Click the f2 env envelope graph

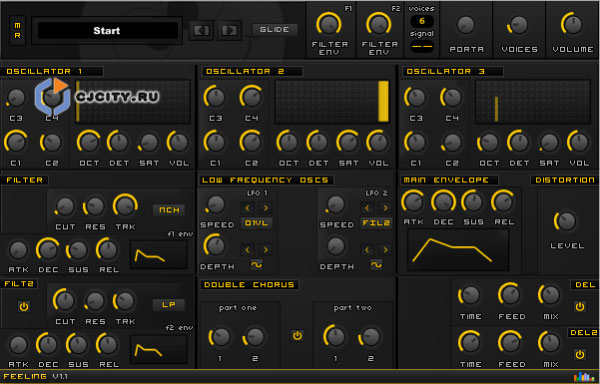tap(159, 349)
